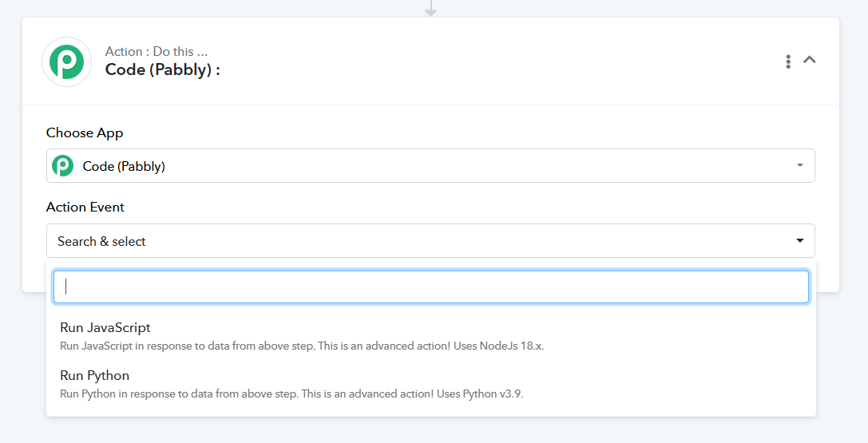Click the NodeJs 18.x description text
The width and height of the screenshot is (868, 443).
pos(302,346)
